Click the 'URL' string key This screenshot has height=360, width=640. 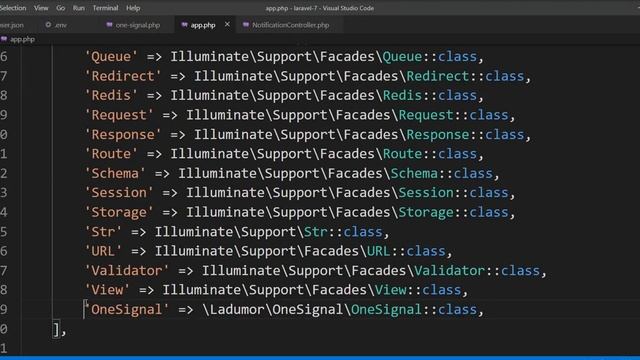[x=103, y=251]
